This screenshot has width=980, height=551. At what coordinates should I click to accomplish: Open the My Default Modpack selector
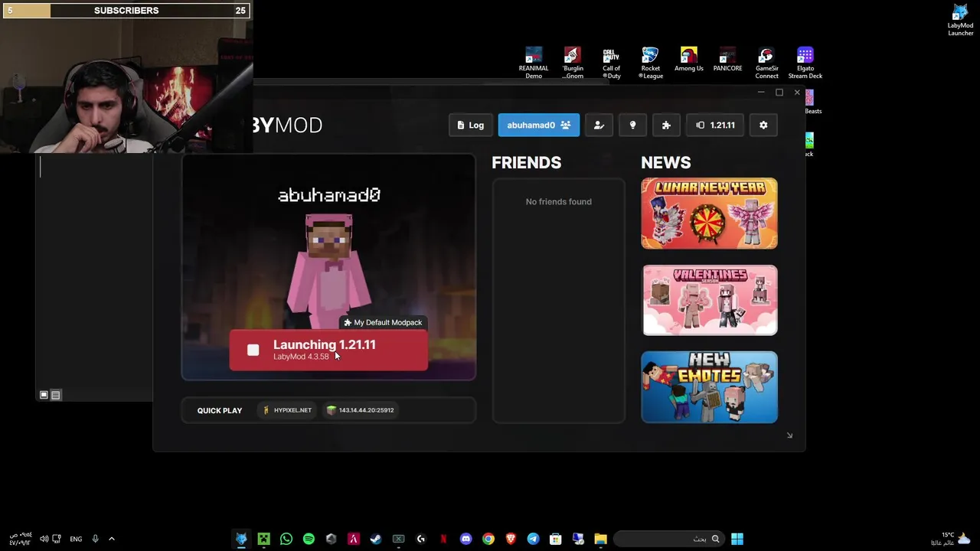point(383,322)
